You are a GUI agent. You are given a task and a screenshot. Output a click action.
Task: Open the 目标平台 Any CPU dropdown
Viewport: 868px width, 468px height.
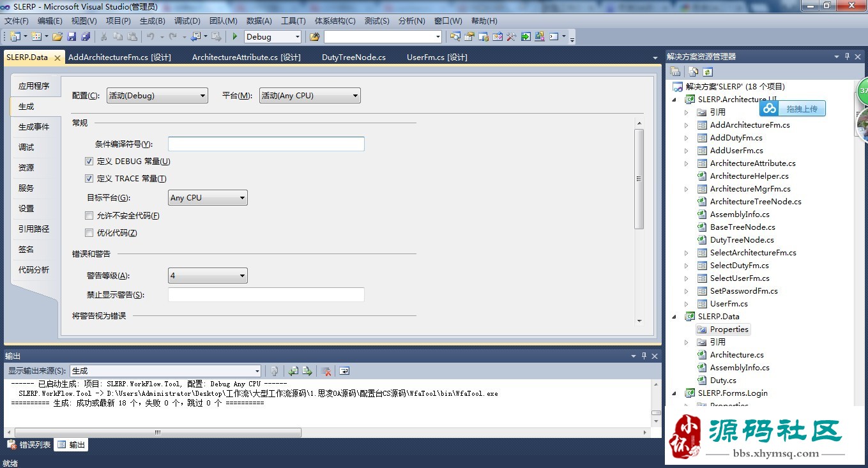[208, 198]
